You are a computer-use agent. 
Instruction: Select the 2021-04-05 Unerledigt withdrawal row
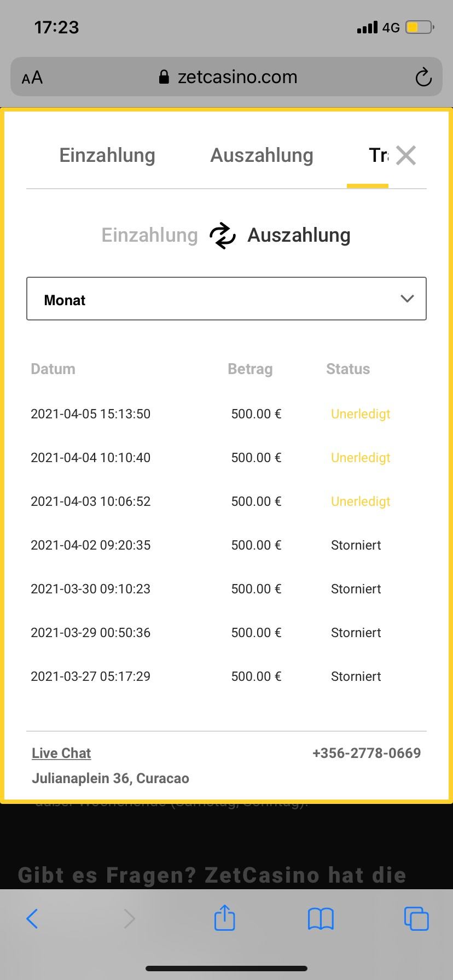click(x=211, y=414)
